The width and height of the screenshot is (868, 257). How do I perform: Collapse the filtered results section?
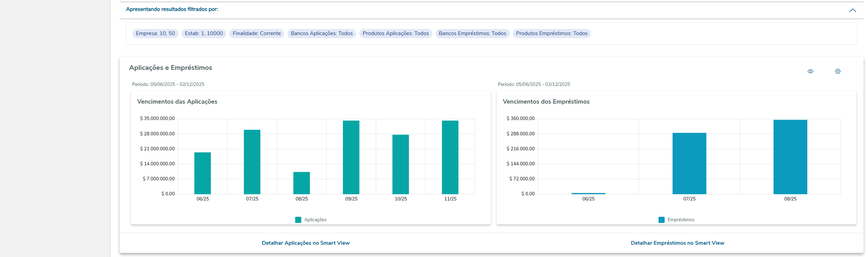[x=853, y=10]
